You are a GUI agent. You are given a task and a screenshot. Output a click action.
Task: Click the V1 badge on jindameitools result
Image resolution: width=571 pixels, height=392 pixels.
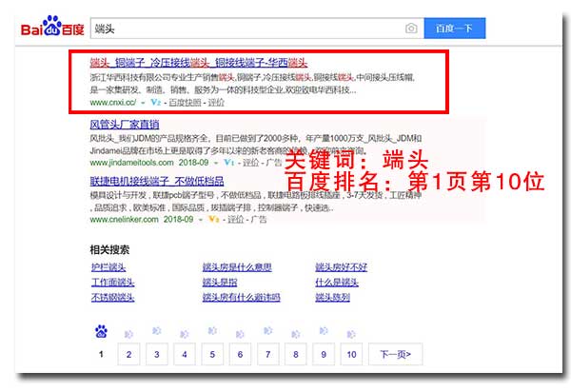(x=228, y=163)
